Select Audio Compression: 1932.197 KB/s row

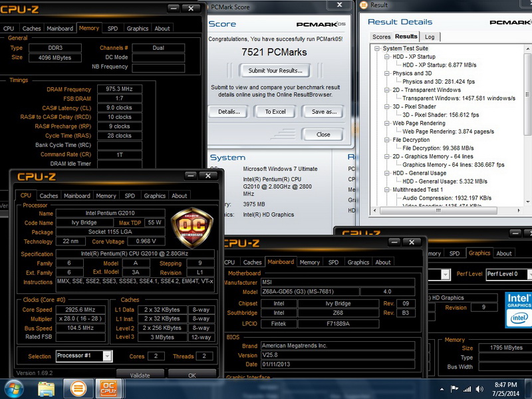tap(447, 198)
